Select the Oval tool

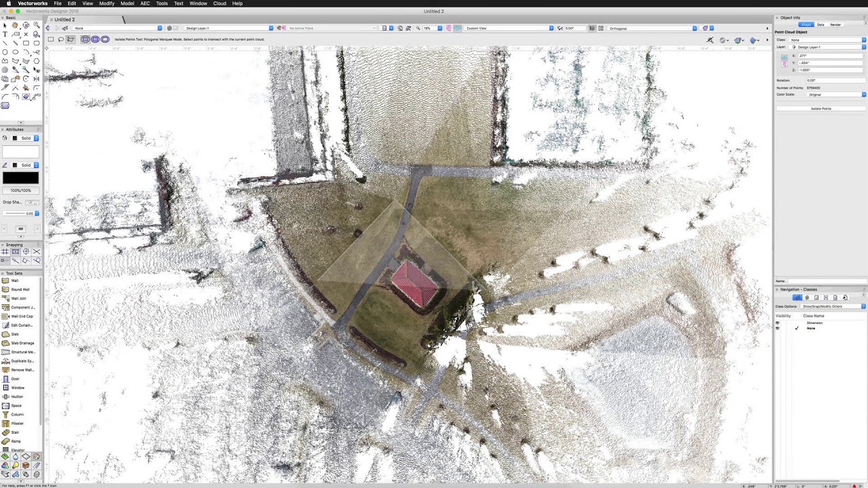tap(15, 52)
